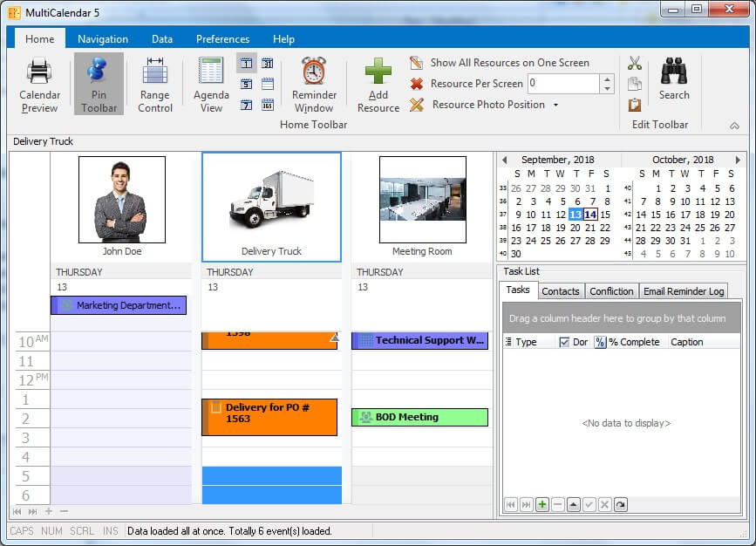The image size is (756, 546).
Task: Switch to the Contacts tab in Task List
Action: coord(560,291)
